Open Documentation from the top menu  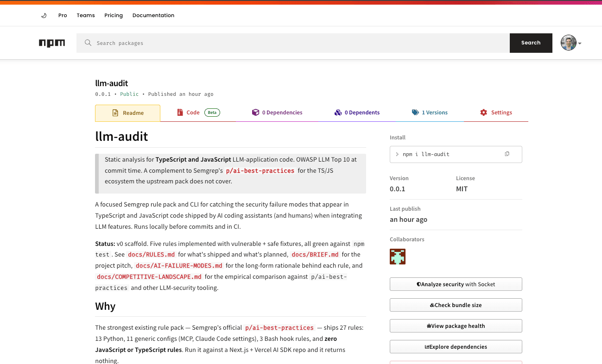[x=153, y=15]
